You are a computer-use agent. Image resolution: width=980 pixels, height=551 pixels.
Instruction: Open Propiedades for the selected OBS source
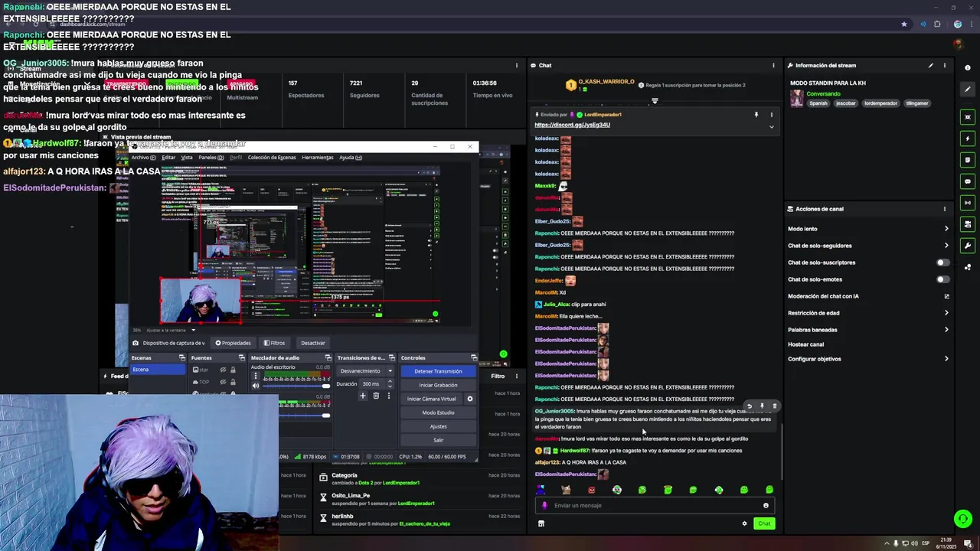pyautogui.click(x=233, y=343)
